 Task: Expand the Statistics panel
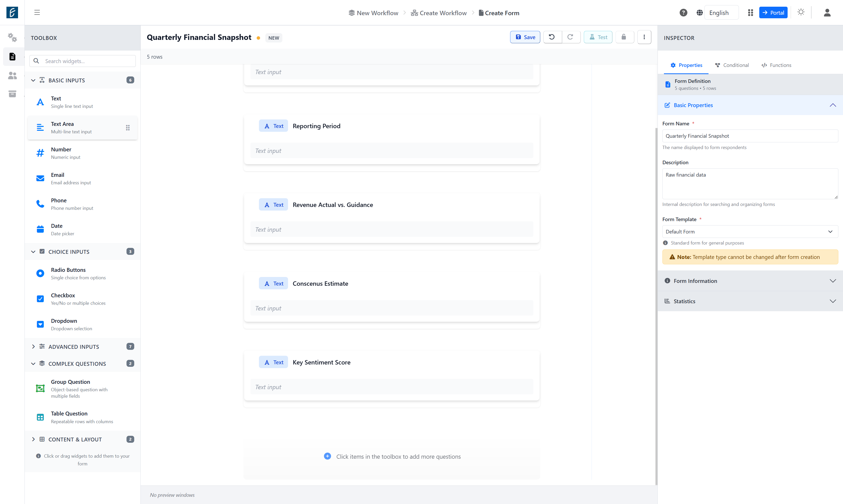click(750, 301)
